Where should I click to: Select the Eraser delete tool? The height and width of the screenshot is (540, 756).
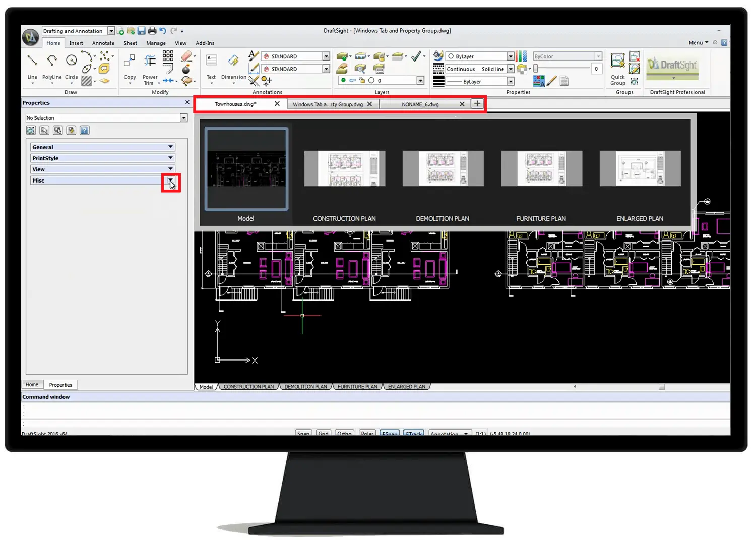pos(186,56)
